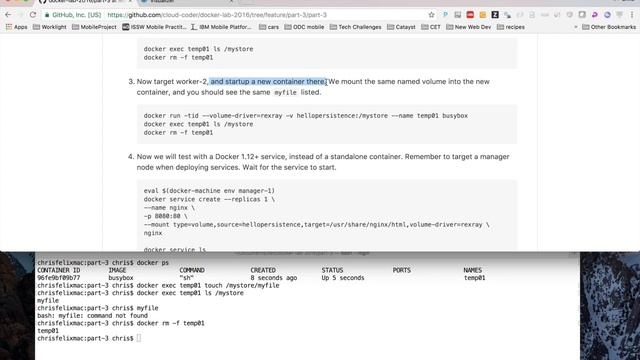Open the black Z extension icon

pos(495,15)
